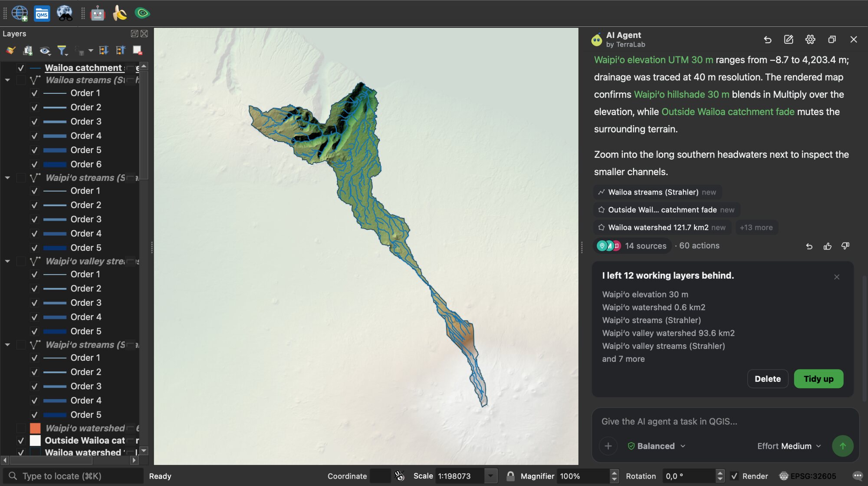Undock the Layers panel
868x486 pixels.
(x=135, y=33)
